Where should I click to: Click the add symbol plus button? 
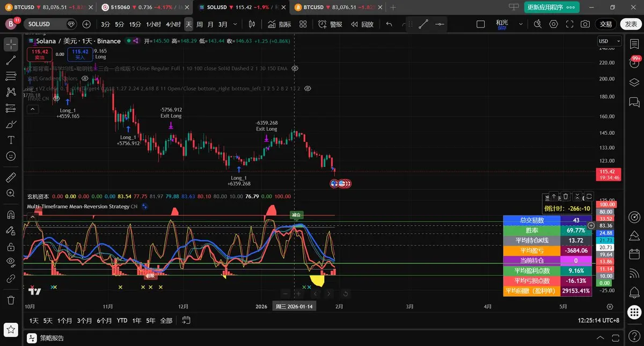coord(86,24)
